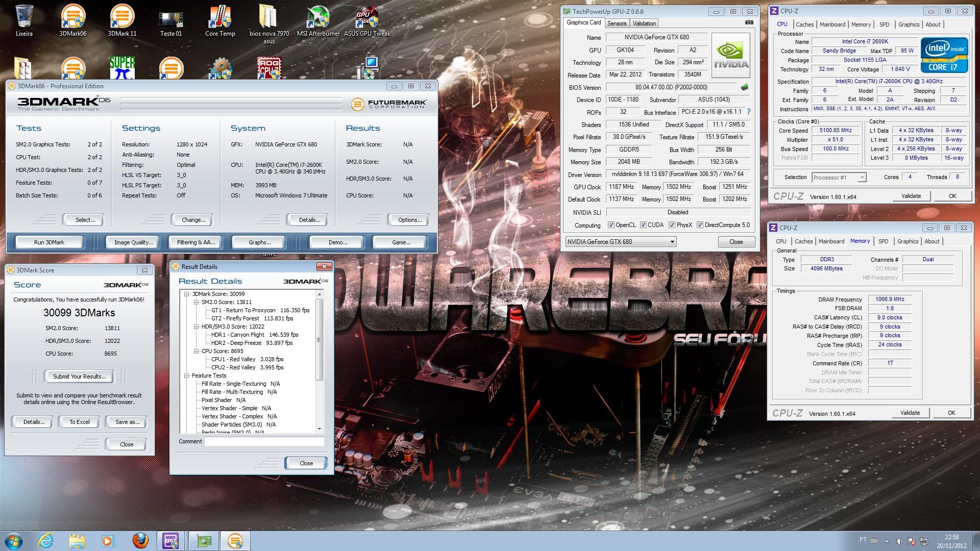
Task: Click the Bus Interface question mark icon
Action: [749, 112]
